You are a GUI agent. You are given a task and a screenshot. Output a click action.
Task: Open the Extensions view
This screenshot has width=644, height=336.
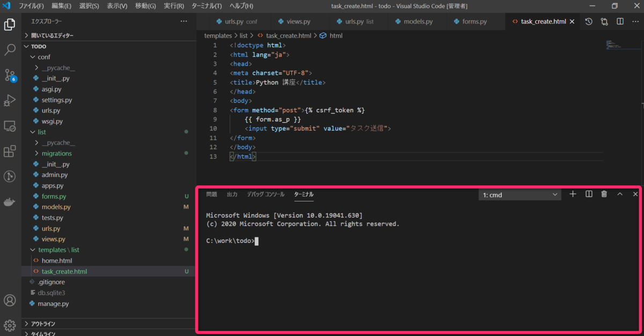[x=10, y=151]
